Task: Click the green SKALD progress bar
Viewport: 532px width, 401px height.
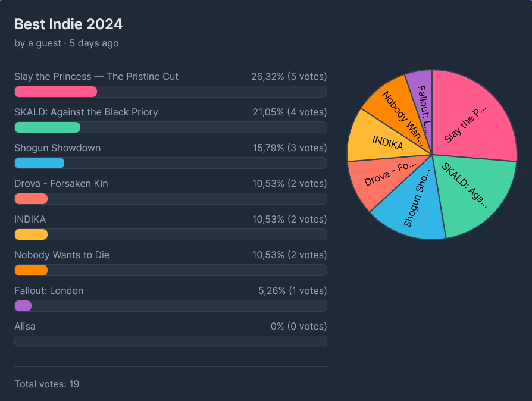Action: tap(48, 127)
